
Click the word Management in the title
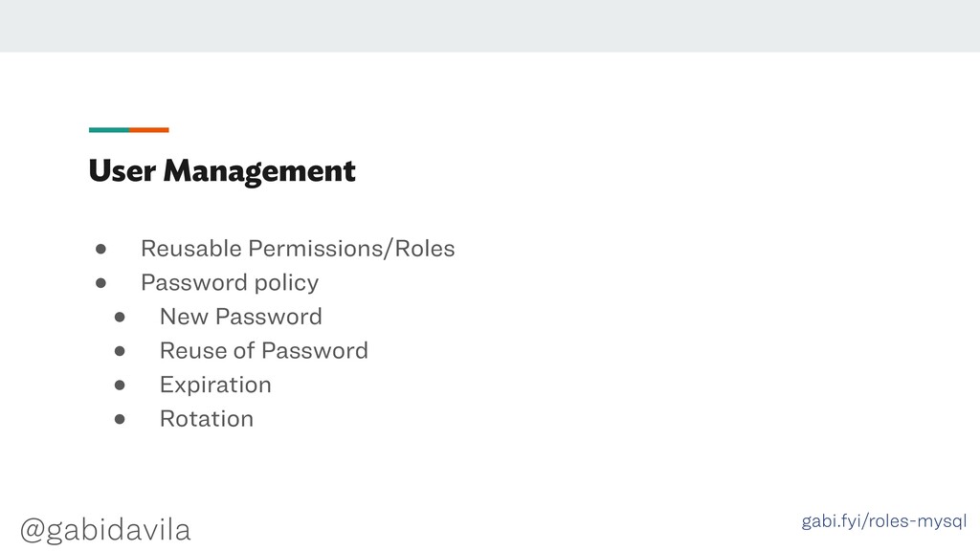(x=259, y=171)
